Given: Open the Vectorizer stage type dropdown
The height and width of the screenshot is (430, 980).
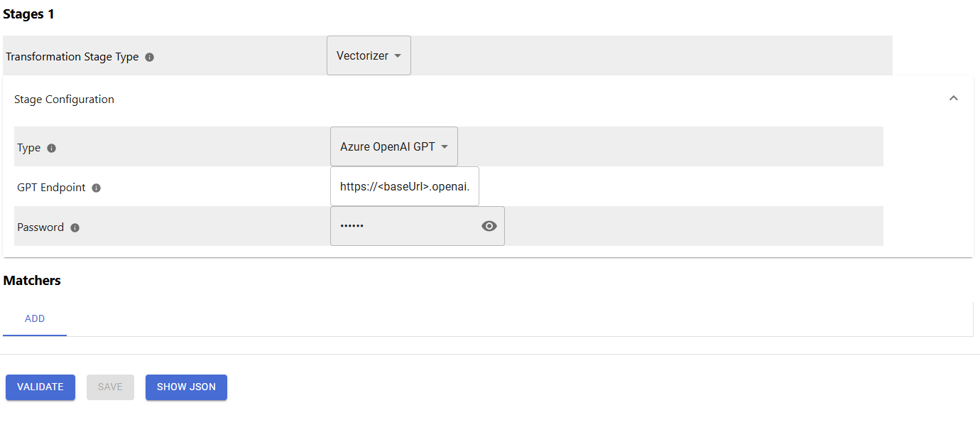Looking at the screenshot, I should 369,55.
